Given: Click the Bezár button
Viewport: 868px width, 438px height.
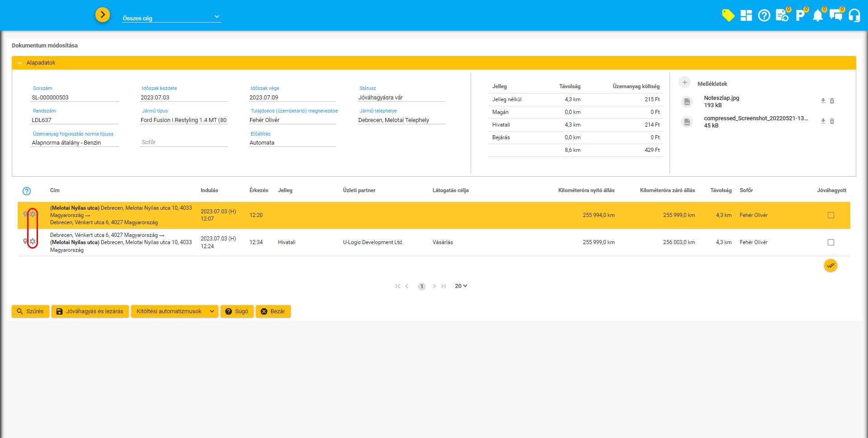Looking at the screenshot, I should (x=273, y=311).
